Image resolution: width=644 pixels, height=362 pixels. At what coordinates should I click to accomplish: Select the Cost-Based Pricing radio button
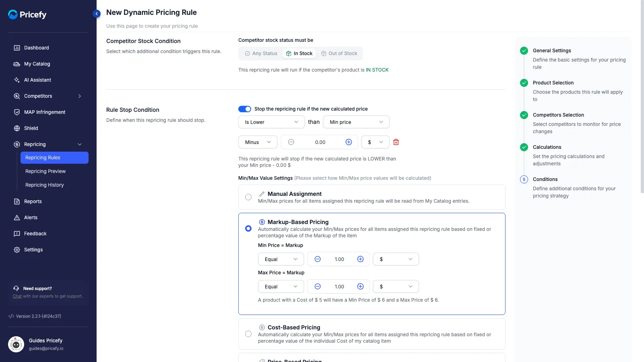tap(248, 334)
